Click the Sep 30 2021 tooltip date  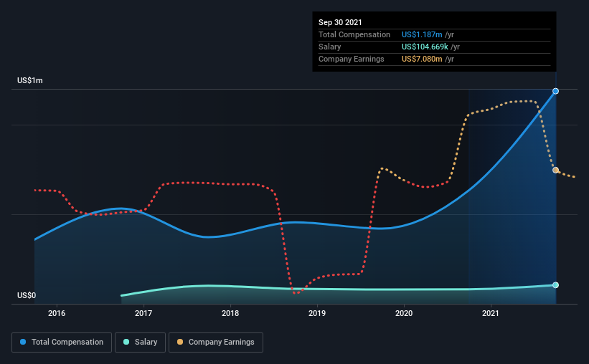pyautogui.click(x=340, y=22)
